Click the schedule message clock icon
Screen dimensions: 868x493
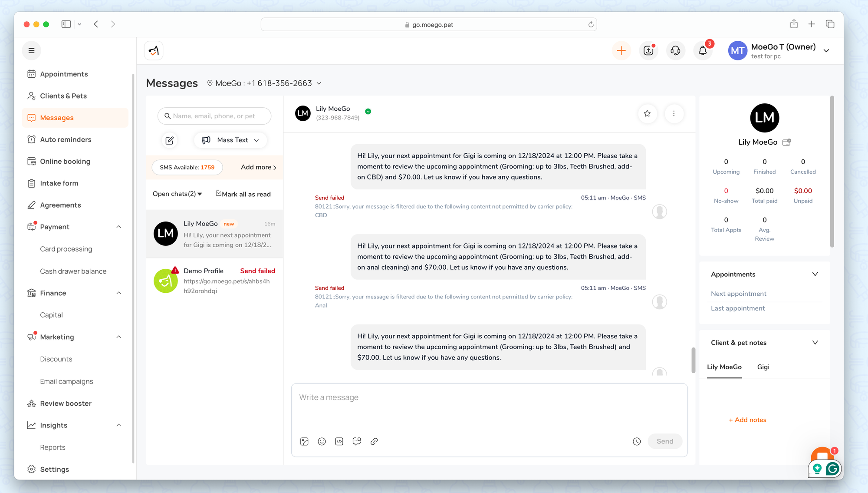click(x=637, y=441)
